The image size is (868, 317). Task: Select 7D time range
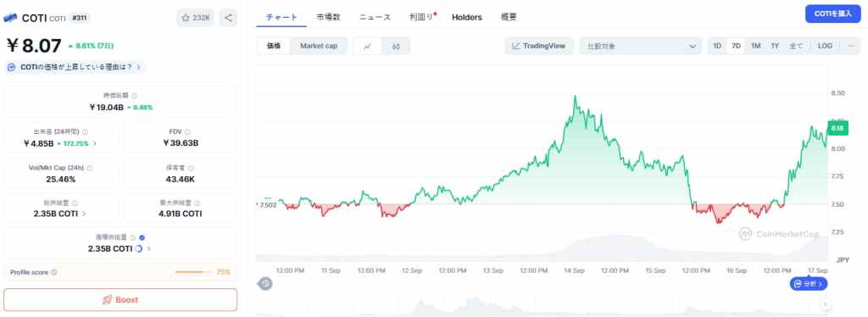[x=737, y=46]
